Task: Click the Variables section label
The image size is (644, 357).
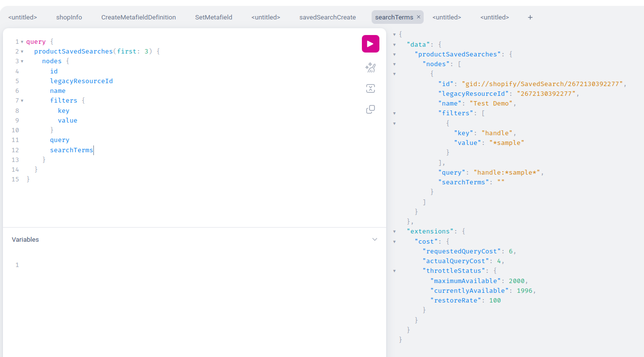Action: pyautogui.click(x=25, y=240)
